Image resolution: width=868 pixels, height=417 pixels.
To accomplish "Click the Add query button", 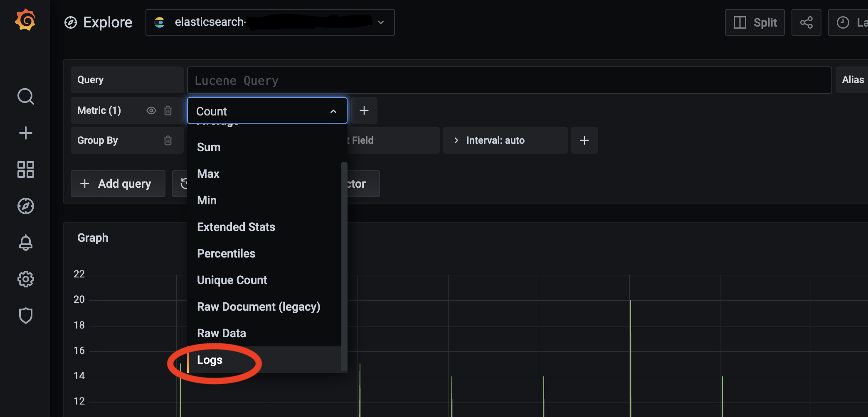I will 118,184.
